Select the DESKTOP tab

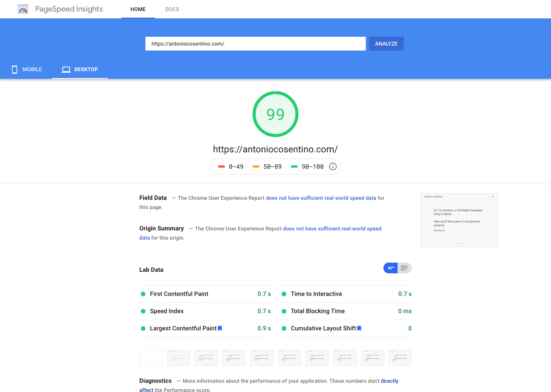coord(80,69)
